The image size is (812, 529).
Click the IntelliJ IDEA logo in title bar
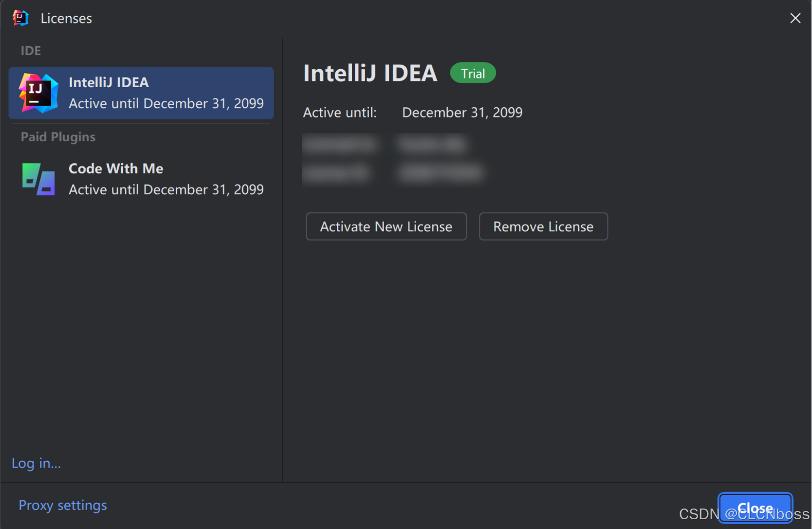coord(20,18)
